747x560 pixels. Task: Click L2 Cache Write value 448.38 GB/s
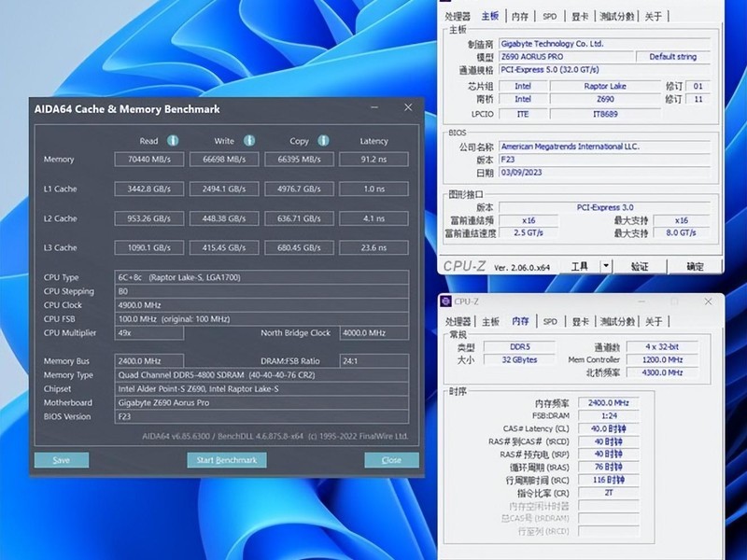[x=224, y=218]
